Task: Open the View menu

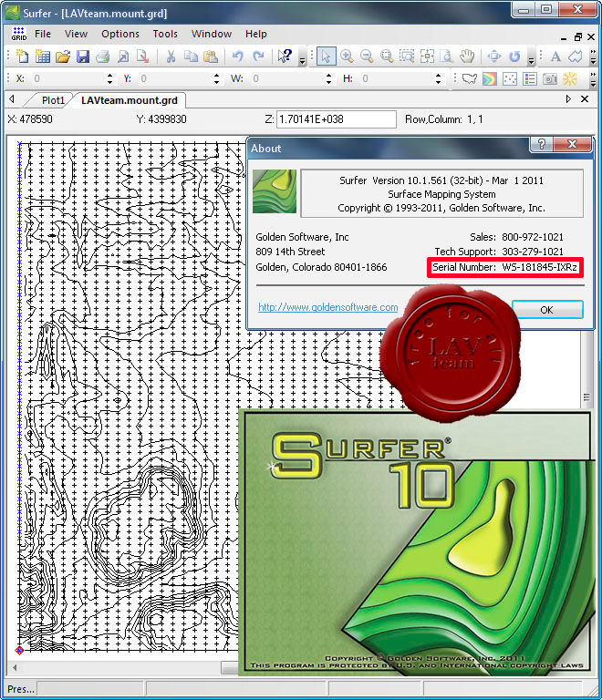Action: pos(76,34)
